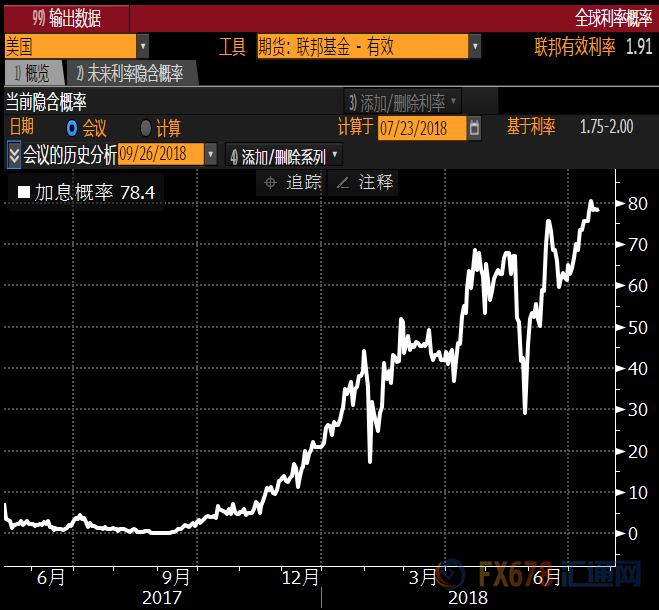659x610 pixels.
Task: Open the 3) 添加/删除利率 dropdown
Action: [x=402, y=102]
